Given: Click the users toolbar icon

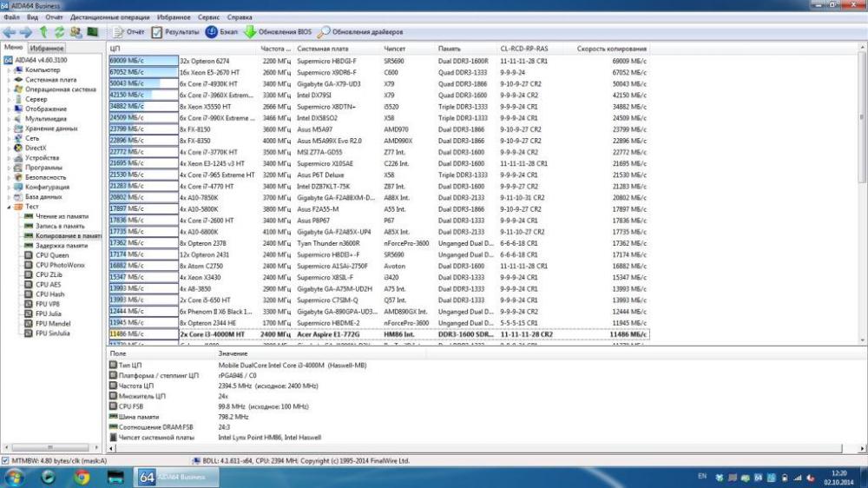Looking at the screenshot, I should pyautogui.click(x=76, y=32).
